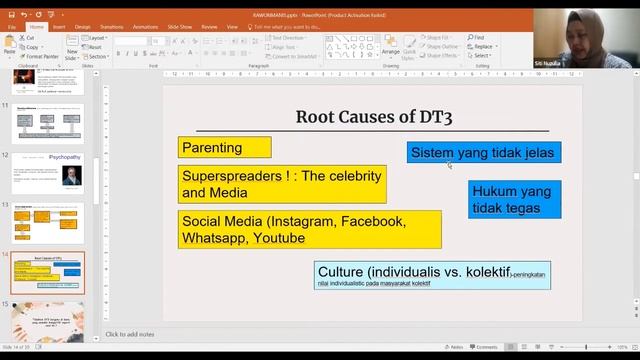This screenshot has height=360, width=640.
Task: Expand the shapes gallery More arrow
Action: tap(378, 55)
